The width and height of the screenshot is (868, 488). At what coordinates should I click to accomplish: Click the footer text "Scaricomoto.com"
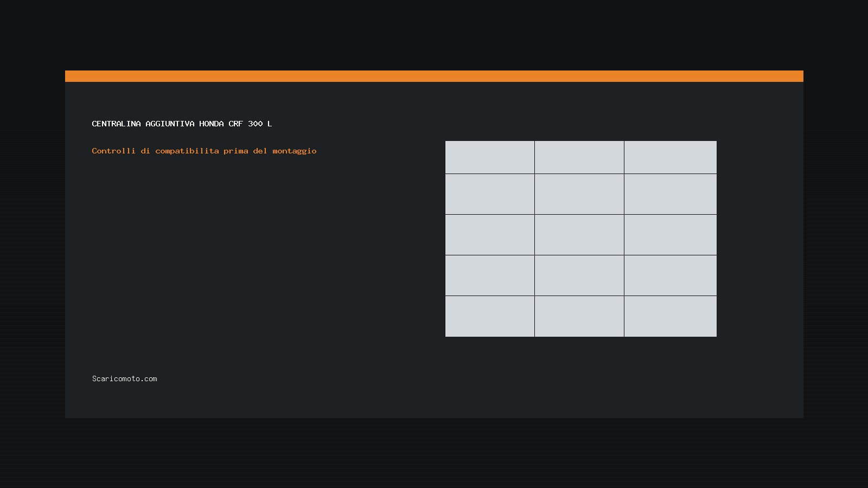(x=125, y=378)
